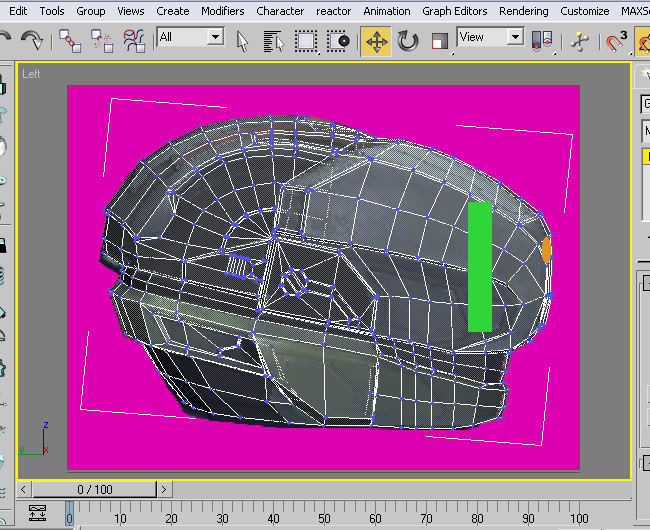Open the Create menu
The height and width of the screenshot is (530, 650).
coord(172,11)
